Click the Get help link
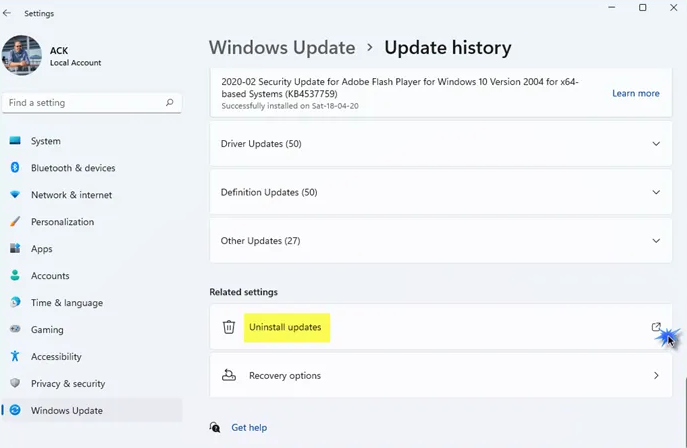The image size is (687, 448). pos(249,427)
